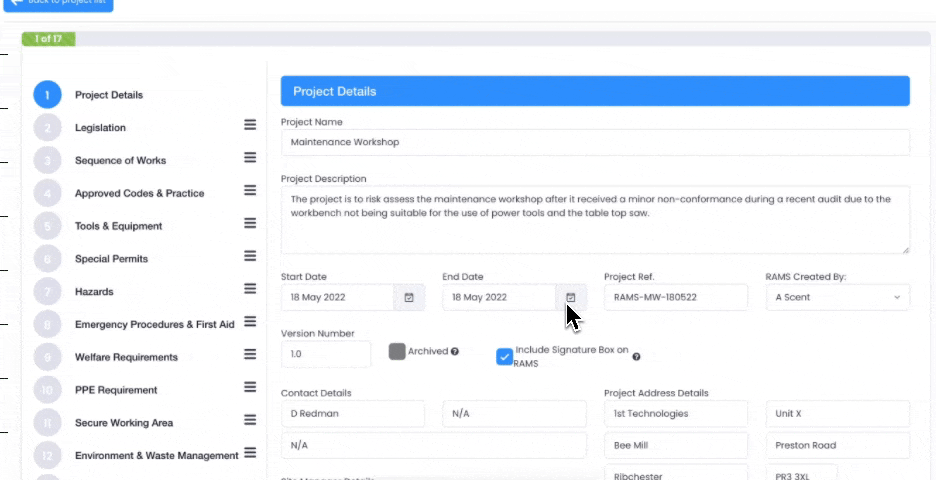Screen dimensions: 936x480
Task: Go to Emergency Procedures & First Aid step
Action: point(155,325)
